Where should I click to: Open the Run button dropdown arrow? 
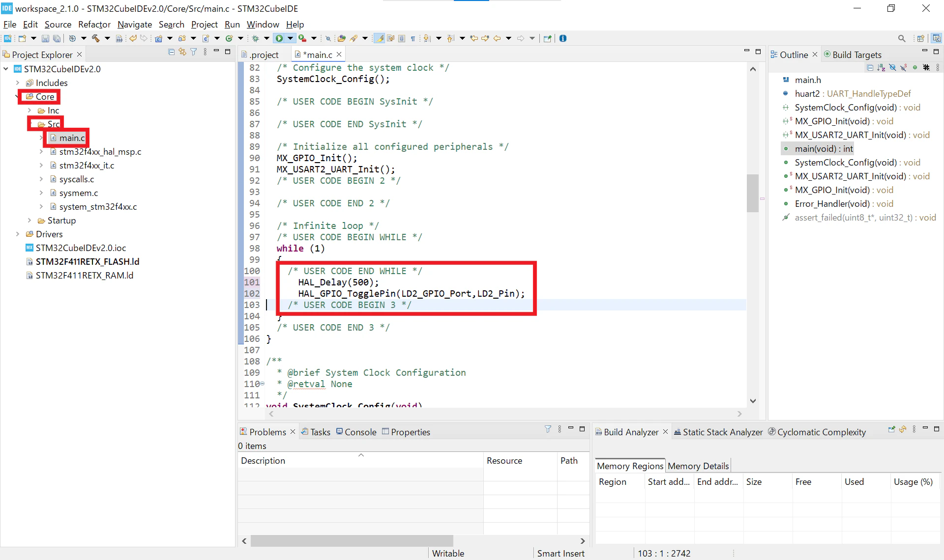point(291,38)
